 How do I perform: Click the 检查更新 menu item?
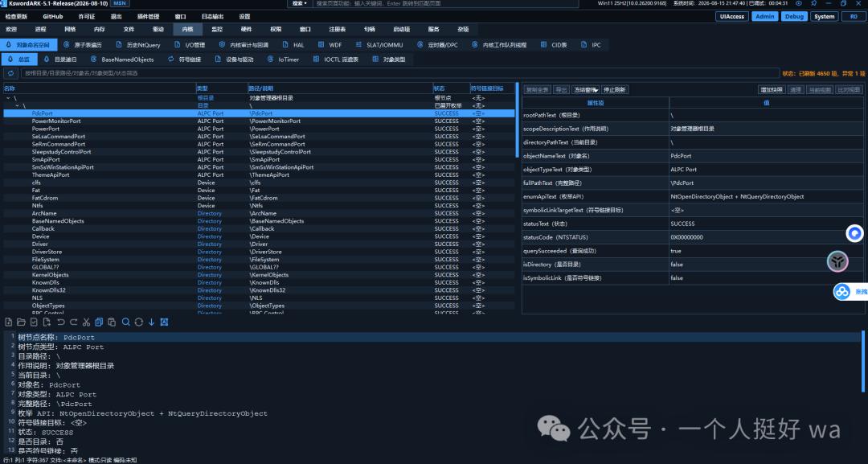point(16,17)
